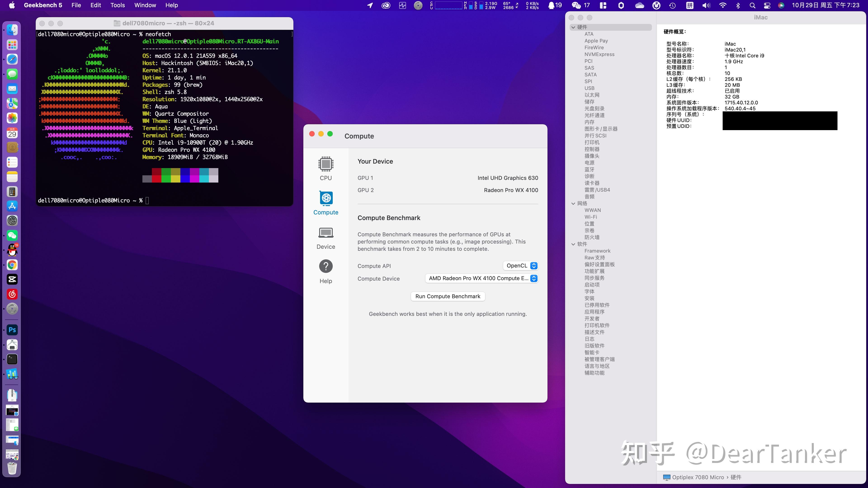The height and width of the screenshot is (488, 868).
Task: Open the volume control in menu bar
Action: point(706,5)
